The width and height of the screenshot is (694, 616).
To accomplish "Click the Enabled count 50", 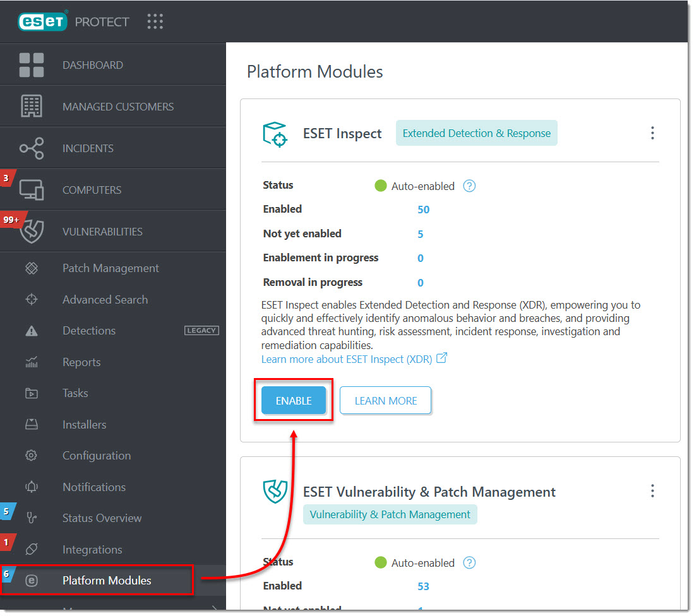I will [x=424, y=210].
